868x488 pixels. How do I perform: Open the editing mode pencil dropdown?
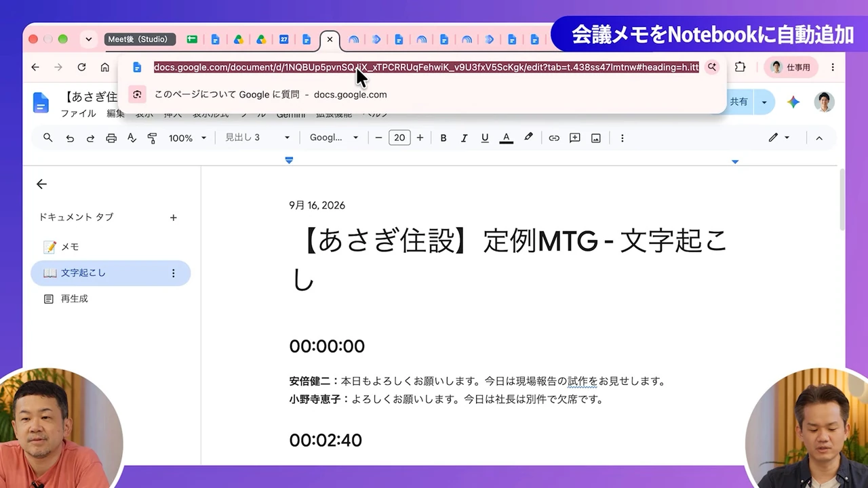tap(778, 138)
